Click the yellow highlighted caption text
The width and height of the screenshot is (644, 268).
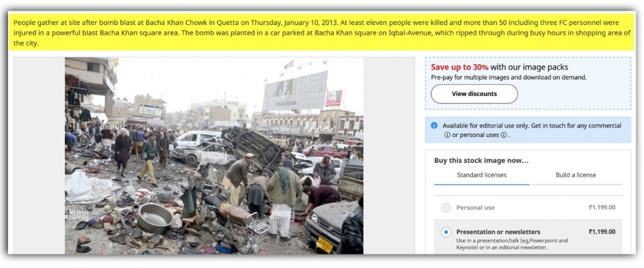[321, 32]
